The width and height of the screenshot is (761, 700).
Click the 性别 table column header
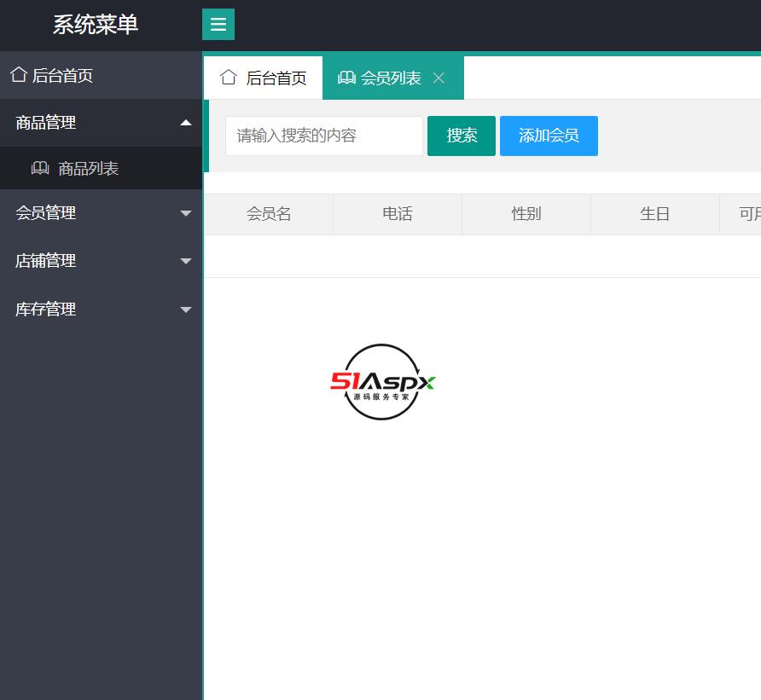click(526, 214)
